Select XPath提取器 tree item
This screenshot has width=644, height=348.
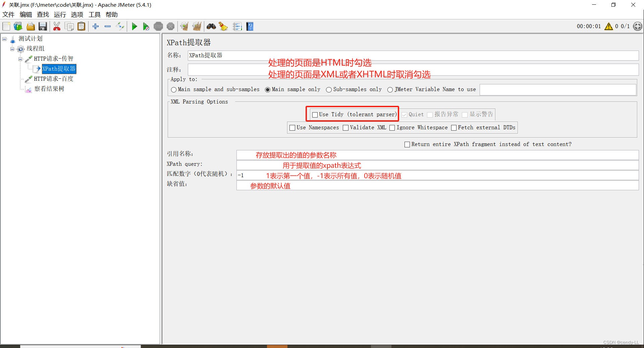pos(59,69)
